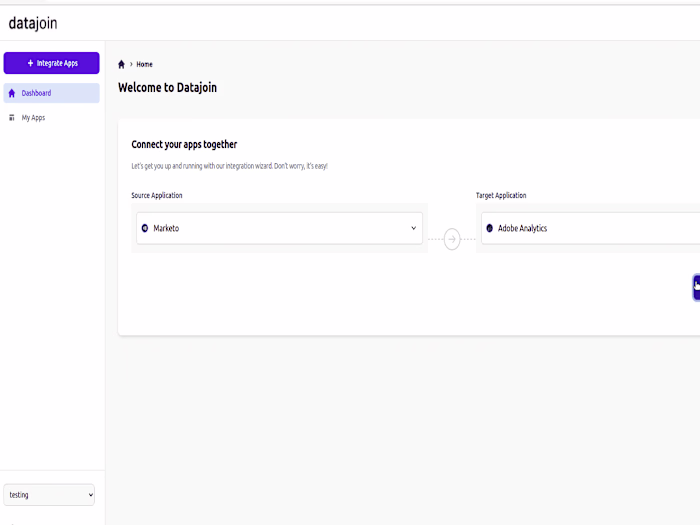Click the purple Integrate Apps button
The height and width of the screenshot is (525, 700).
click(x=52, y=63)
